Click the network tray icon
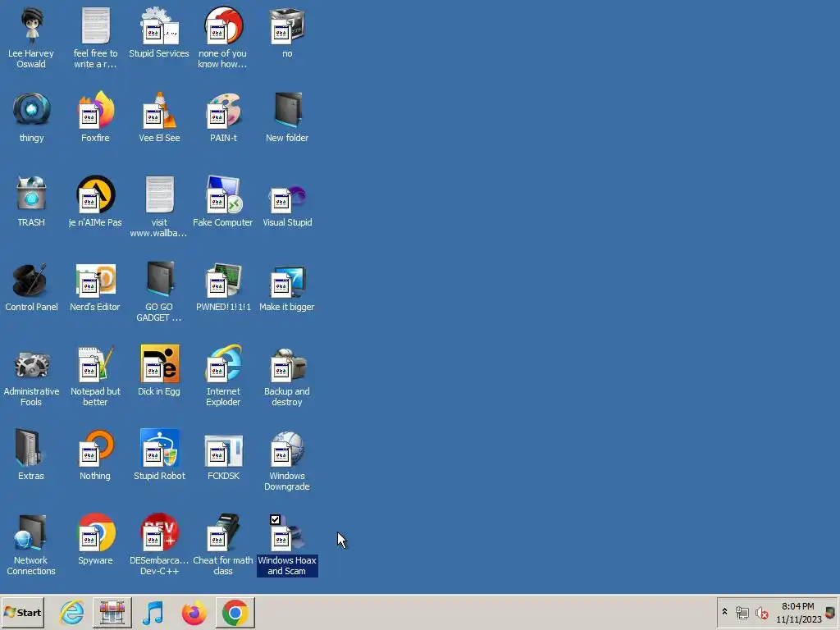The width and height of the screenshot is (840, 630). tap(742, 612)
